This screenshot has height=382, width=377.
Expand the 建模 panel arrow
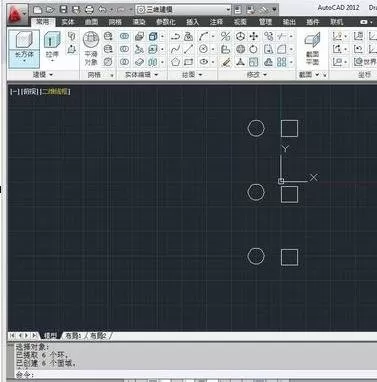[x=51, y=75]
